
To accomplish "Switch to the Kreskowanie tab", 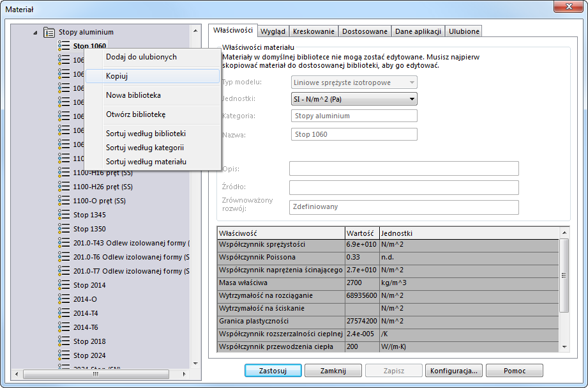I will [x=313, y=31].
